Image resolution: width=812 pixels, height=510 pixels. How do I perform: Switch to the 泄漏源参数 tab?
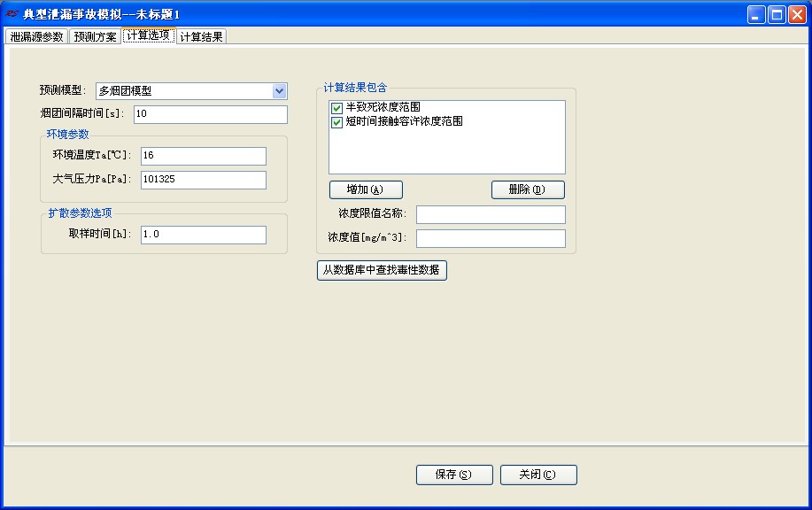click(x=36, y=37)
